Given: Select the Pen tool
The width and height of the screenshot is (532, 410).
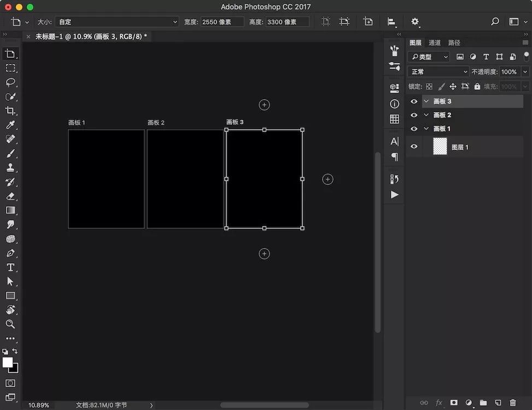Looking at the screenshot, I should point(10,253).
